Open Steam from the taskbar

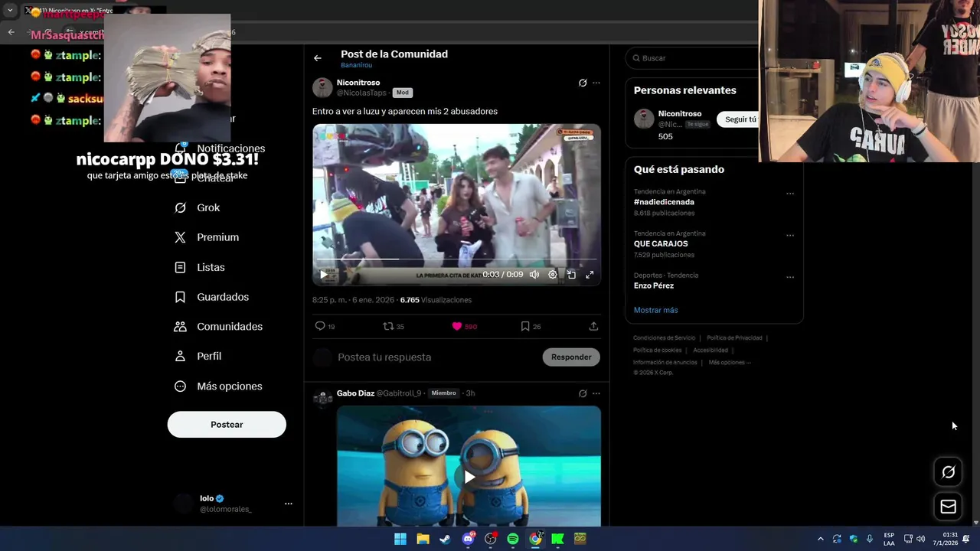pyautogui.click(x=445, y=539)
